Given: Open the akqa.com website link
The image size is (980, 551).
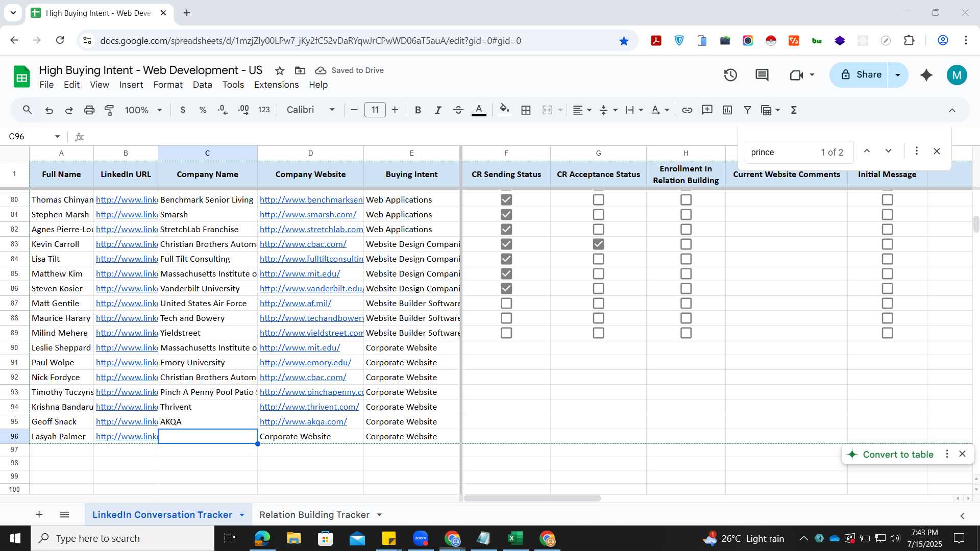Looking at the screenshot, I should pyautogui.click(x=303, y=422).
